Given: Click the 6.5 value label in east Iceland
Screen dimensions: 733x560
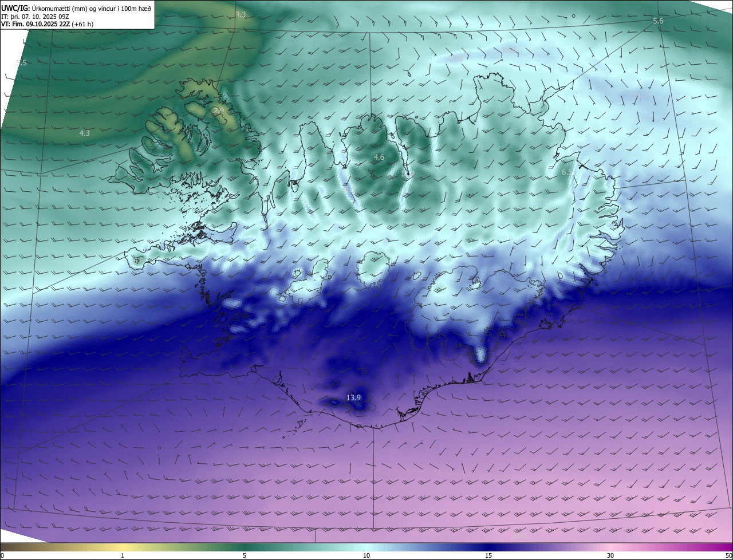Looking at the screenshot, I should click(x=567, y=172).
